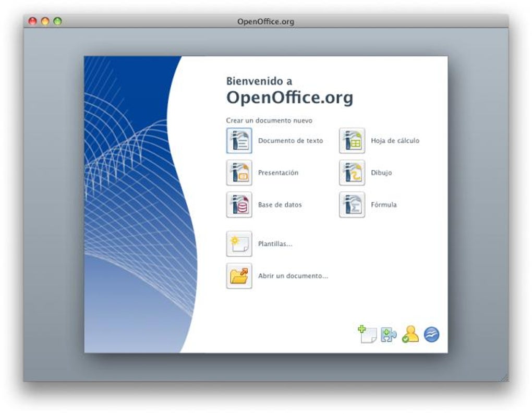Close the OpenOffice.org window with red button
Image resolution: width=532 pixels, height=414 pixels.
[32, 21]
